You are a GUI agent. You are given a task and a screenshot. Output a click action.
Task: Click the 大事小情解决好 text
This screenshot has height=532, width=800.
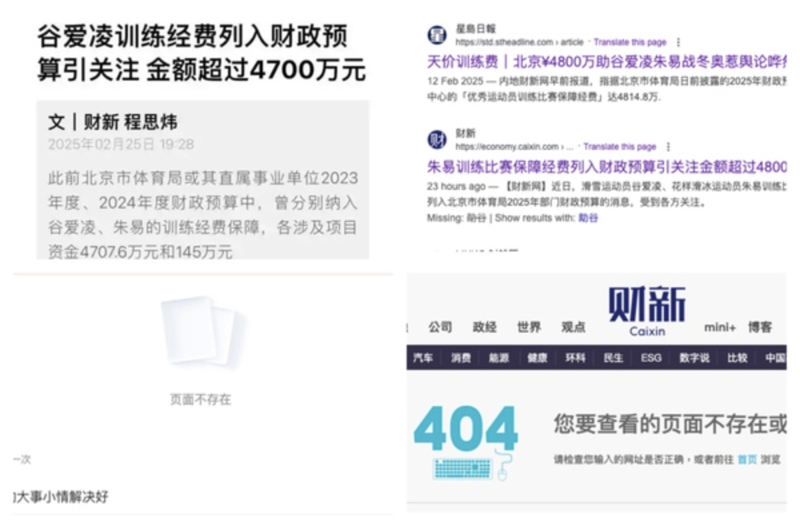(x=61, y=497)
